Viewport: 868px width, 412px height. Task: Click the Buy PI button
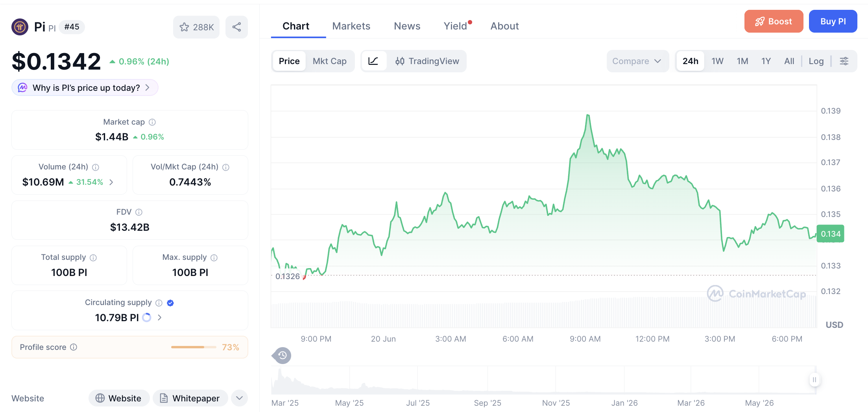pyautogui.click(x=833, y=21)
